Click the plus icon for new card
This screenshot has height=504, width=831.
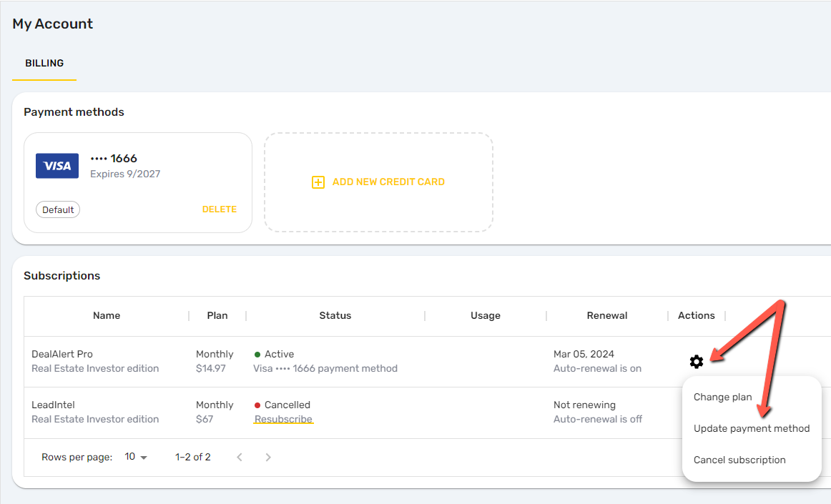pos(318,182)
